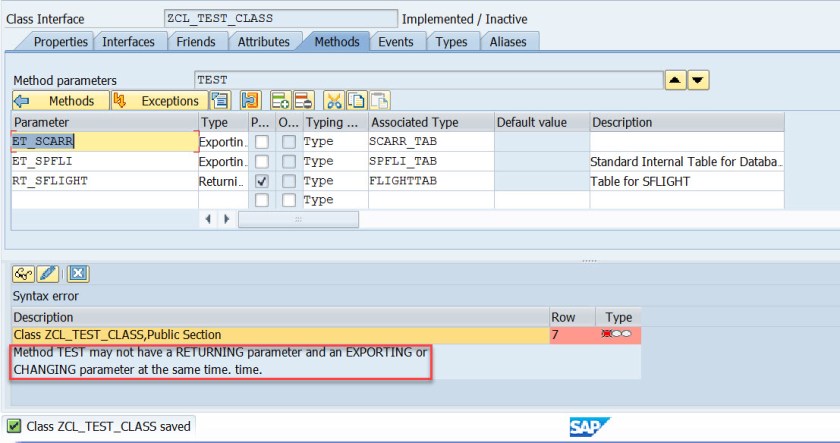Toggle Optional checkbox for RT_SFLIGHT

pos(289,181)
